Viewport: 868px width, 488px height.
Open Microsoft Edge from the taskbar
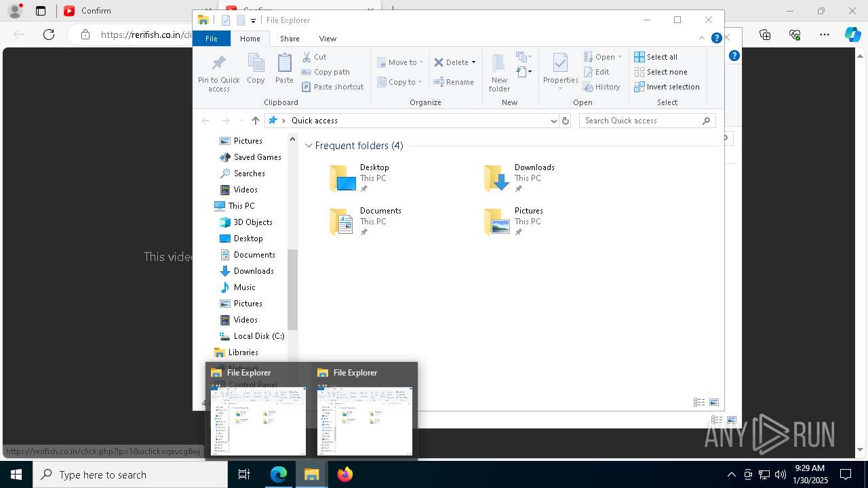pyautogui.click(x=279, y=474)
